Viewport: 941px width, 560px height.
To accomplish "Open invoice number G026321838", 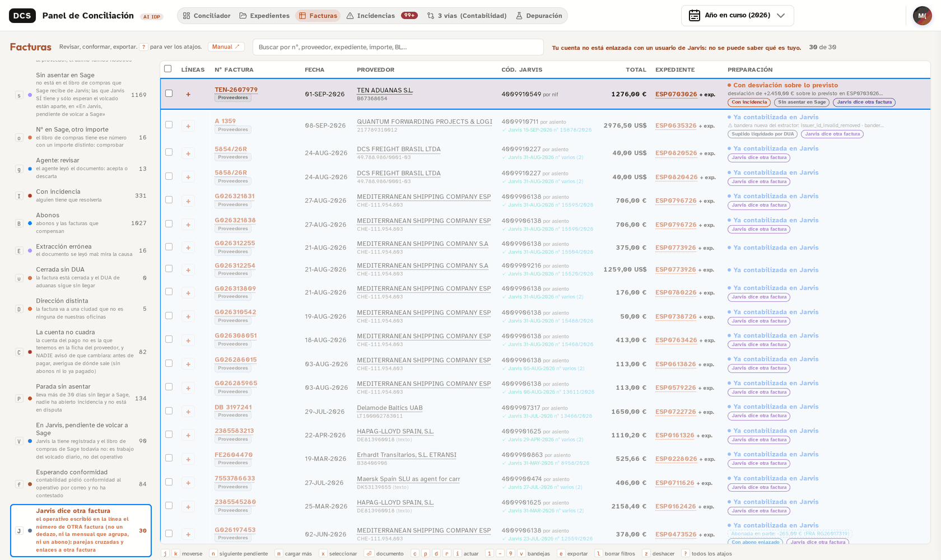I will click(x=235, y=220).
